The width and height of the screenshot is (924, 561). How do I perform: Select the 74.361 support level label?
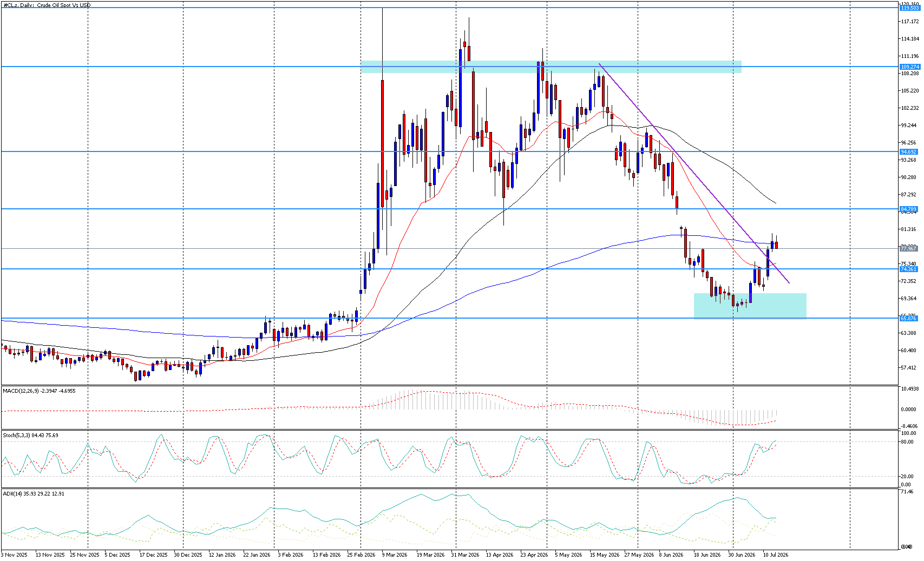(x=908, y=269)
